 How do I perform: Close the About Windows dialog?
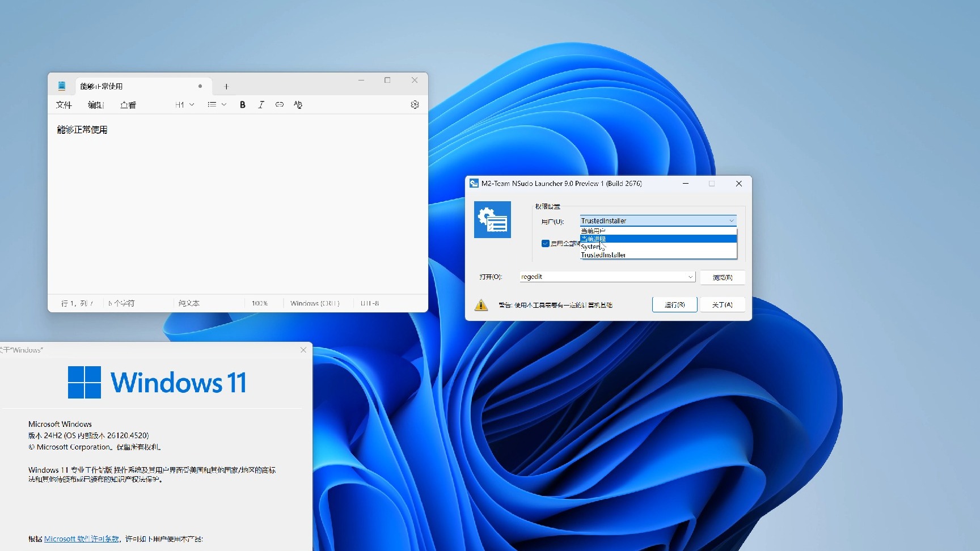pyautogui.click(x=303, y=350)
